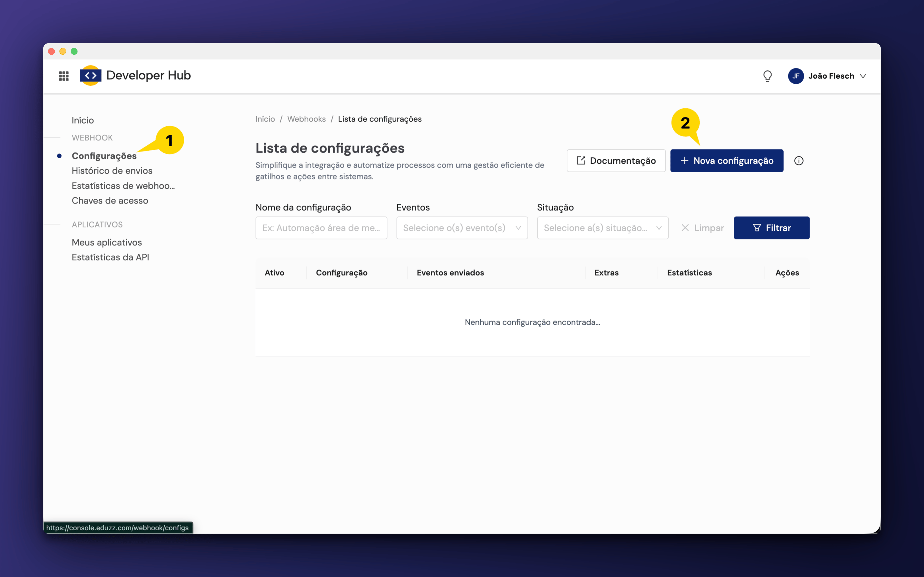Viewport: 924px width, 577px height.
Task: Open the apps grid menu icon
Action: tap(64, 76)
